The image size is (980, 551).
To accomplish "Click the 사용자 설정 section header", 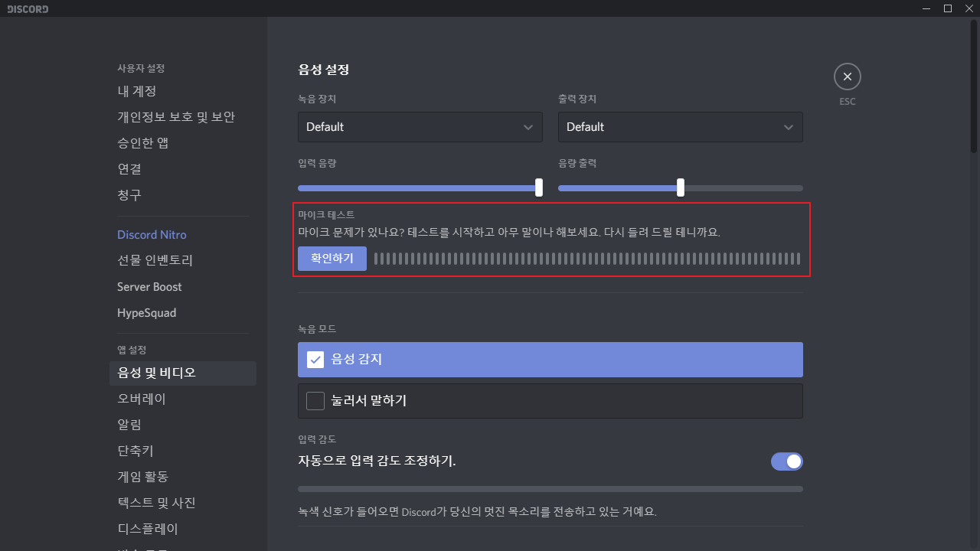I will [141, 68].
